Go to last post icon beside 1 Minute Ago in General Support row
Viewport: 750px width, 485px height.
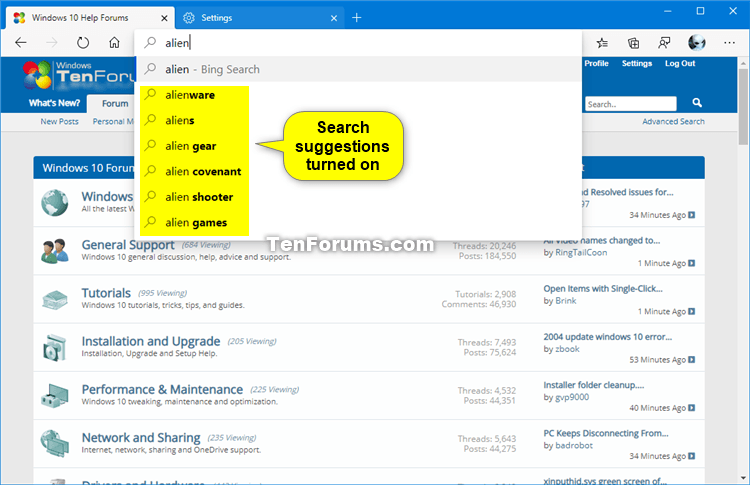click(x=692, y=264)
